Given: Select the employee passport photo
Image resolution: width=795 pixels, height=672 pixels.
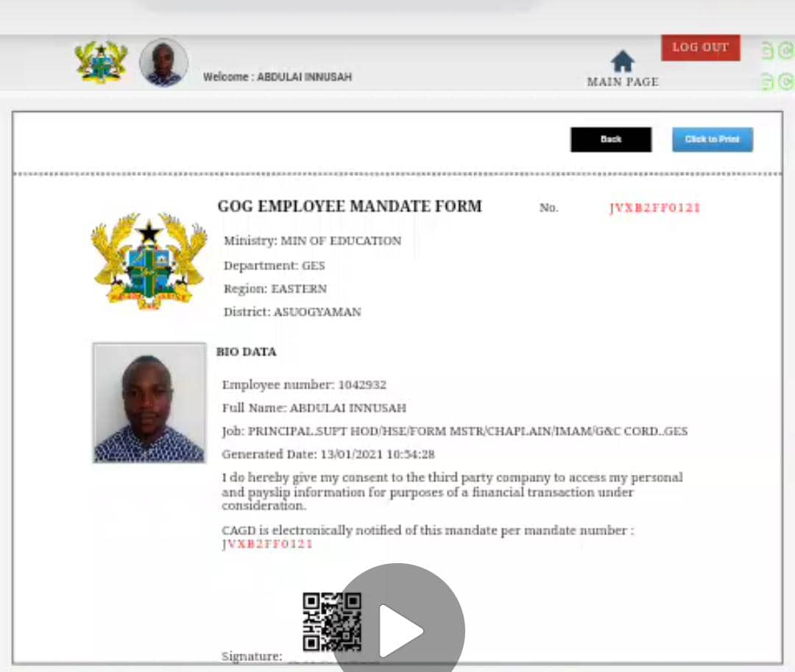Looking at the screenshot, I should (149, 403).
